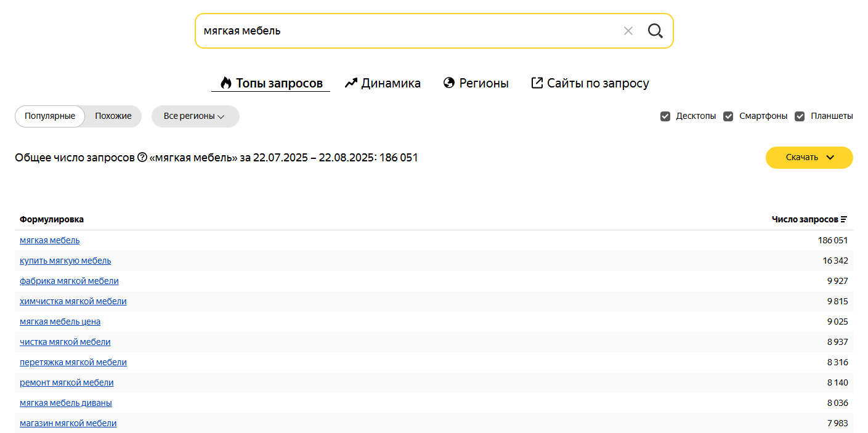Expand the Скачать download menu
Viewport: 868px width, 433px height.
click(x=809, y=158)
